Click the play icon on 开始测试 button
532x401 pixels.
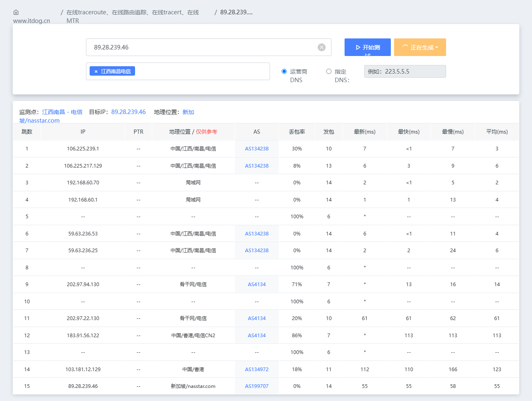tap(358, 47)
